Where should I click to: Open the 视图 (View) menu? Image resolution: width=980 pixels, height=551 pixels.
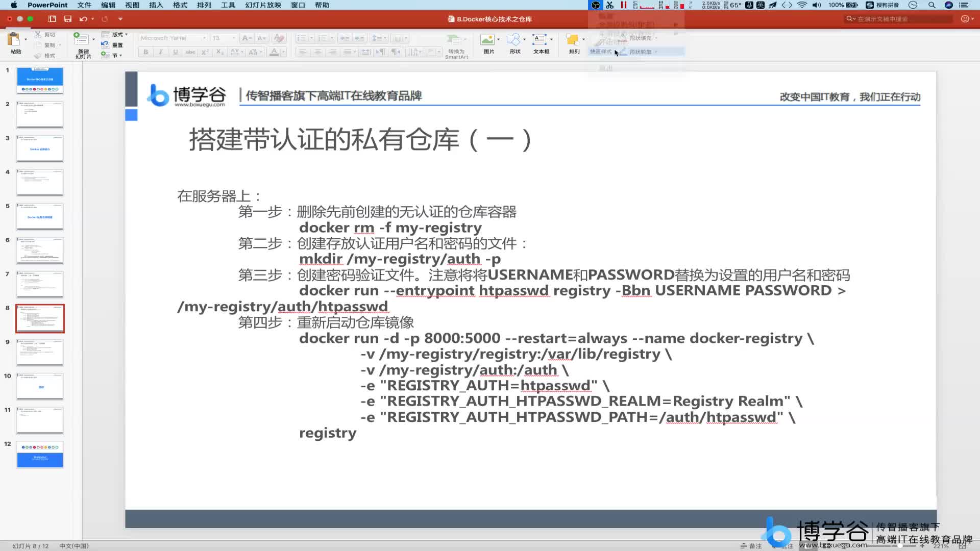click(x=132, y=5)
